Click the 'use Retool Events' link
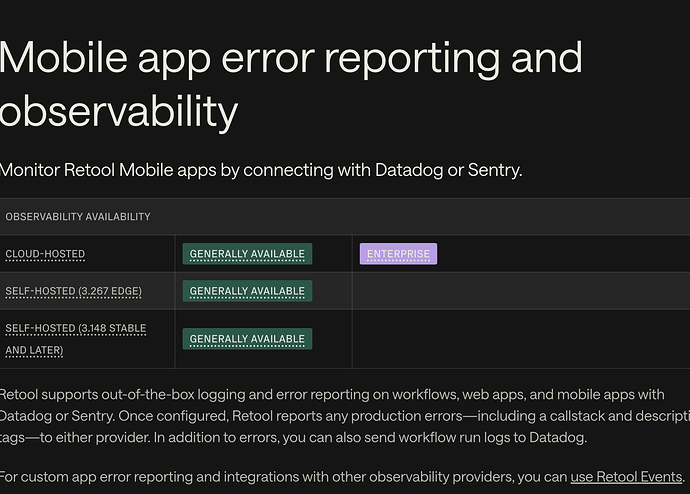 pos(626,477)
